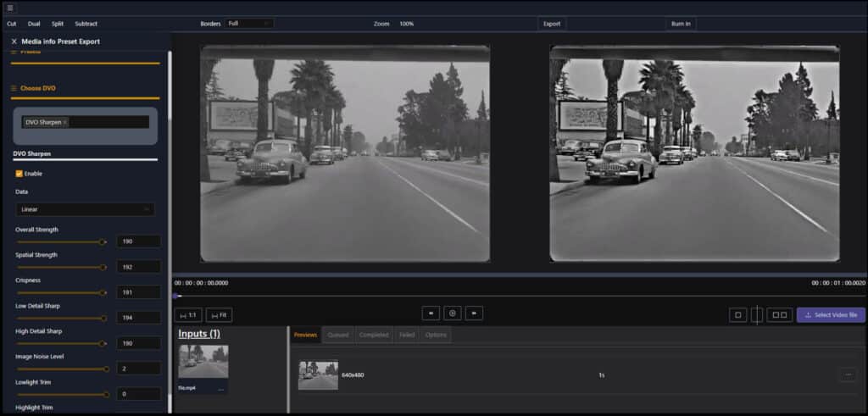
Task: Adjust the Lowlight Trim slider
Action: pos(61,395)
